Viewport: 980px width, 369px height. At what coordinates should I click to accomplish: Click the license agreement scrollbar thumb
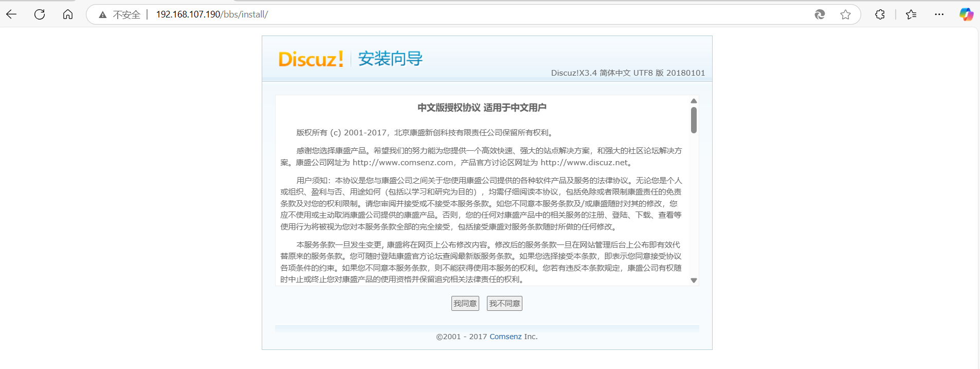tap(694, 120)
